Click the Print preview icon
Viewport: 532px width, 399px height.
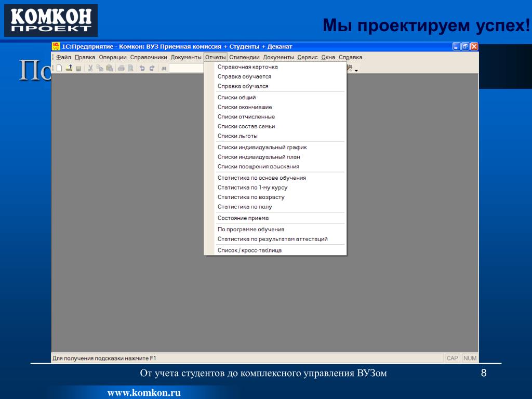pos(130,68)
